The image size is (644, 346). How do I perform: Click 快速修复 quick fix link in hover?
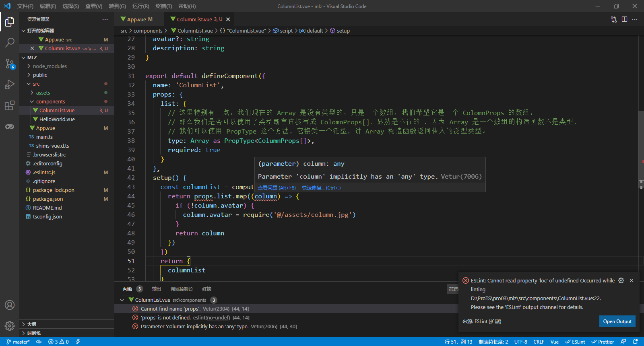[x=321, y=187]
